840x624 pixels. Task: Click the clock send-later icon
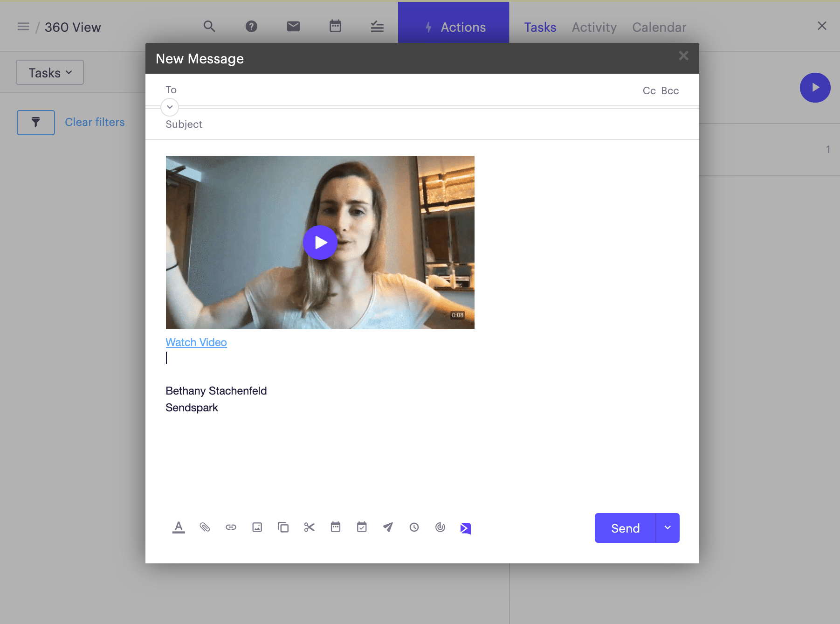[414, 527]
